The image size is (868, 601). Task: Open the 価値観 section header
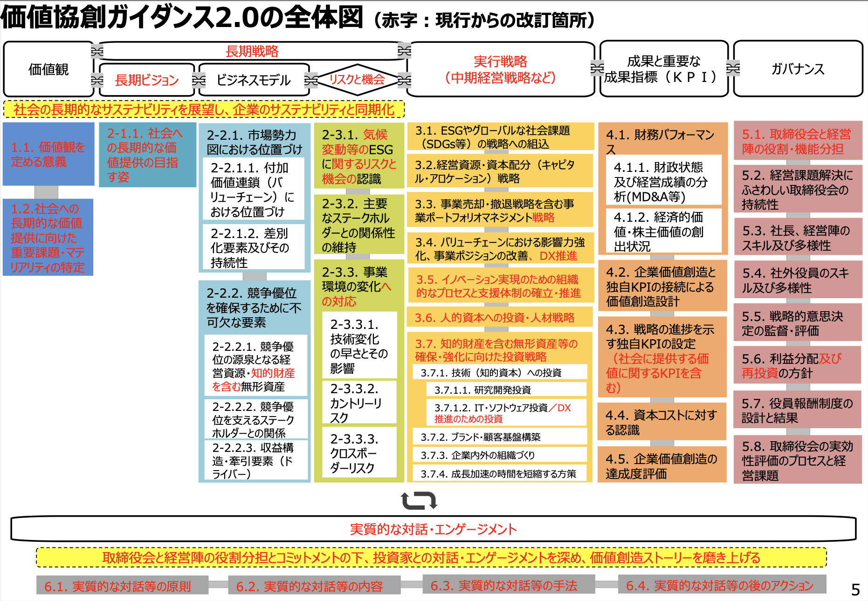click(x=48, y=68)
